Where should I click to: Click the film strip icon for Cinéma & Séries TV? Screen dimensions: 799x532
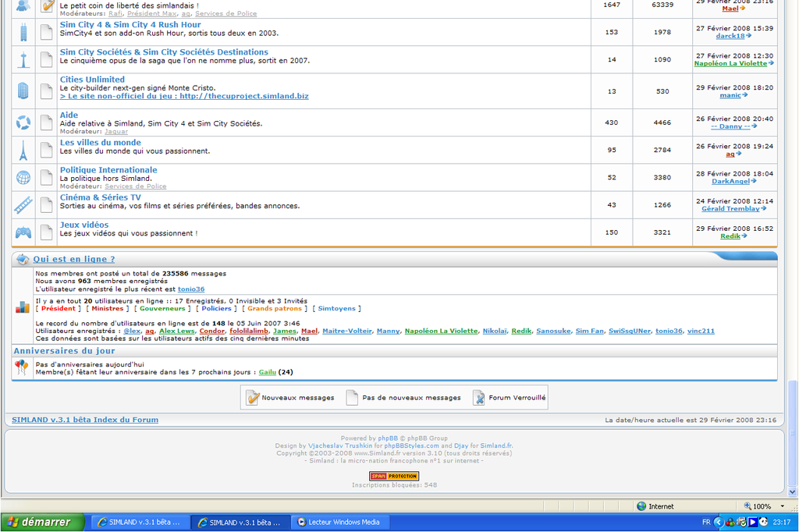tap(23, 204)
